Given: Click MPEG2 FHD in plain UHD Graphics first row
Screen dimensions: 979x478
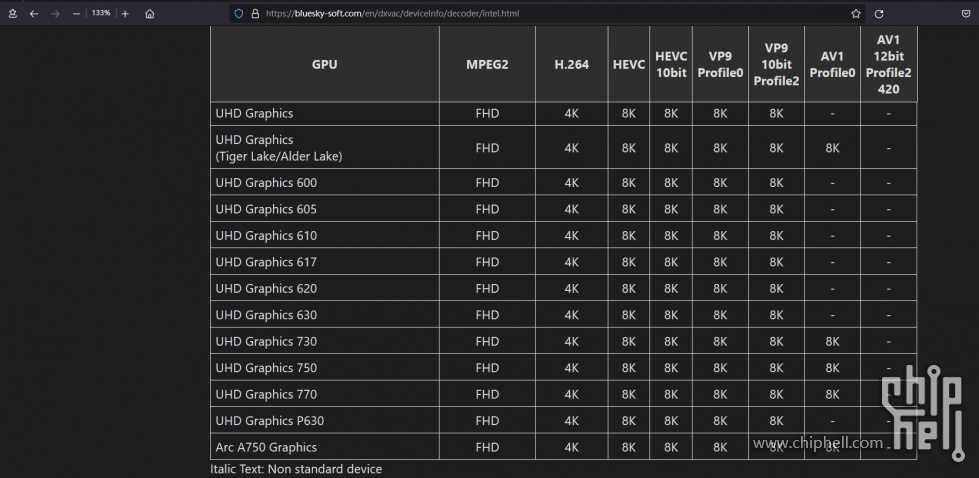Looking at the screenshot, I should pyautogui.click(x=487, y=114).
